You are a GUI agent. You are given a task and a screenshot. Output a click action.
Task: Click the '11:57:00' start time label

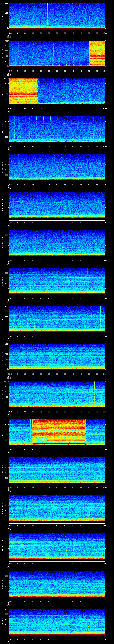click(x=9, y=525)
